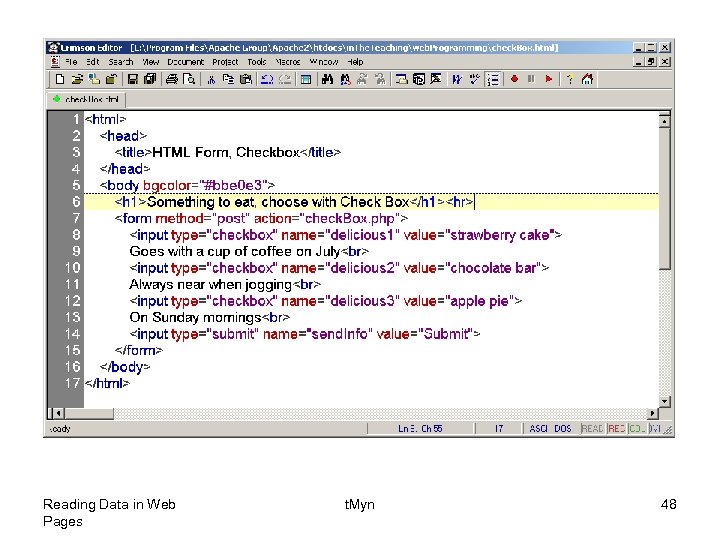Click the Cut scissors icon
The image size is (720, 540).
(x=211, y=79)
